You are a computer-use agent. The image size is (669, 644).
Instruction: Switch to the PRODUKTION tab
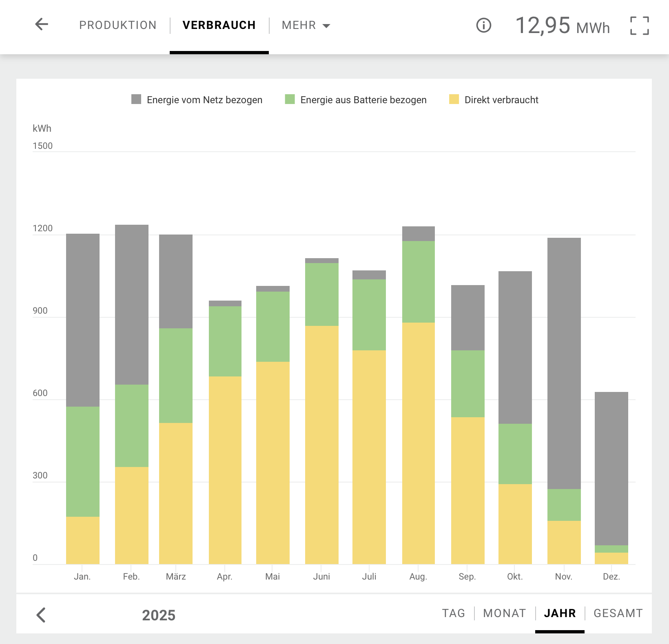pos(118,25)
